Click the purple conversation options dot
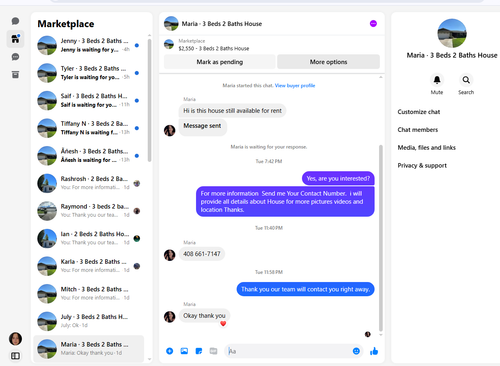Screen dimensions: 500x366 pos(373,23)
